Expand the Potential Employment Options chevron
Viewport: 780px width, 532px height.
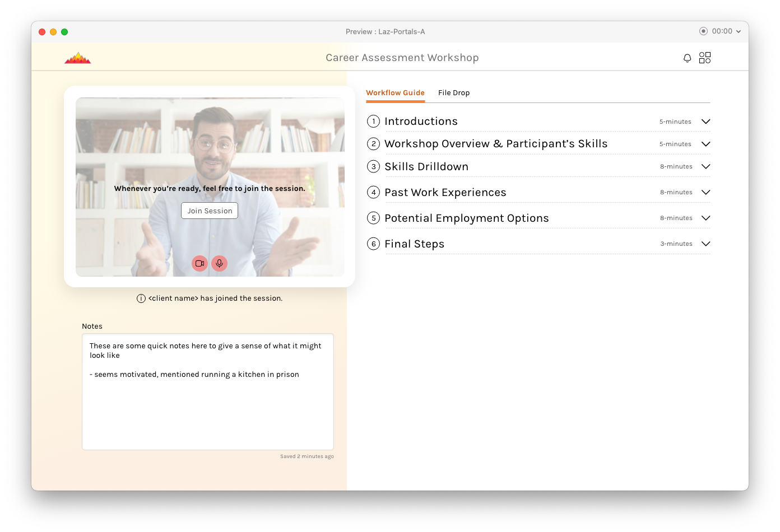(706, 218)
